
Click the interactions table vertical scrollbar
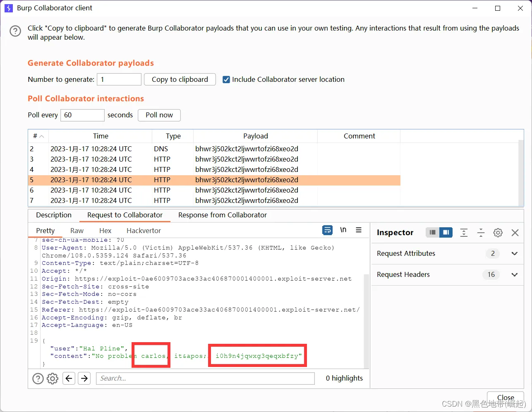[521, 172]
